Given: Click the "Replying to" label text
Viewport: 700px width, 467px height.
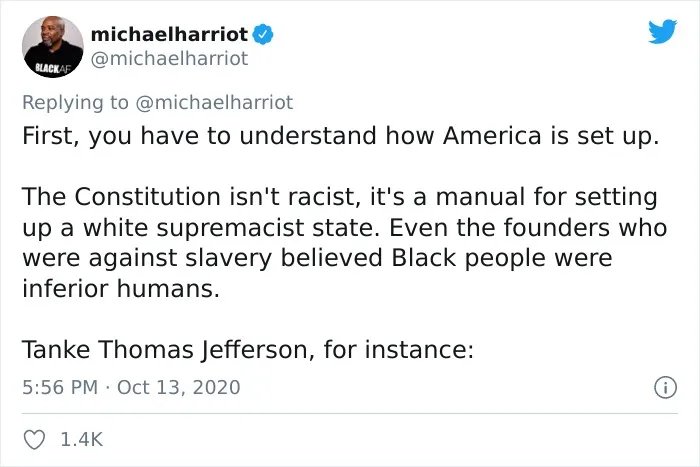Looking at the screenshot, I should point(75,102).
